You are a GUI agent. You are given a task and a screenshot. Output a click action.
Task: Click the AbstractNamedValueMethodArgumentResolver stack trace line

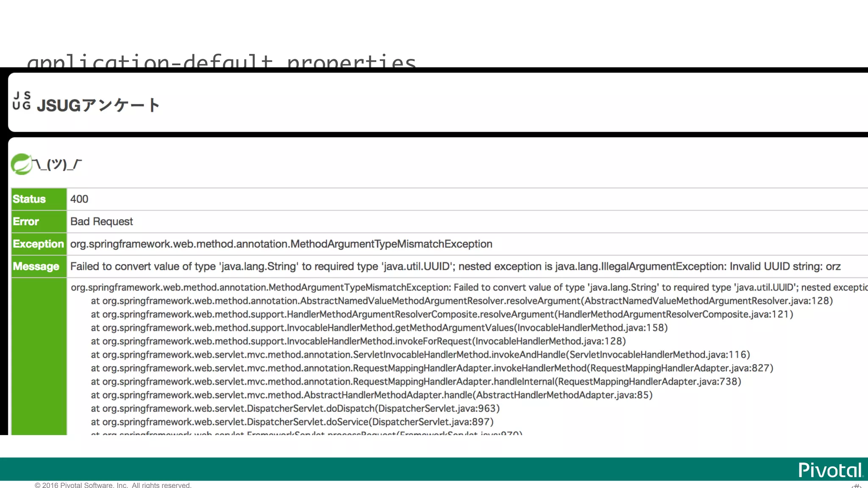coord(462,301)
